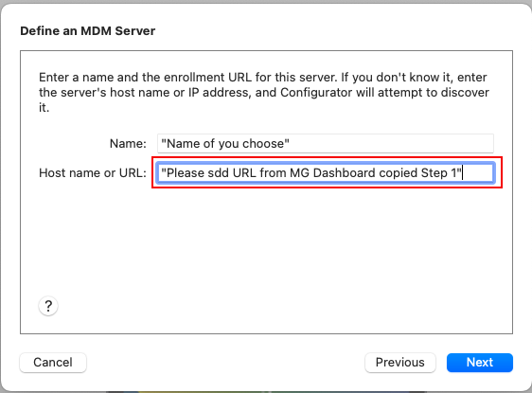Click "MG" inside the Host name field

299,172
